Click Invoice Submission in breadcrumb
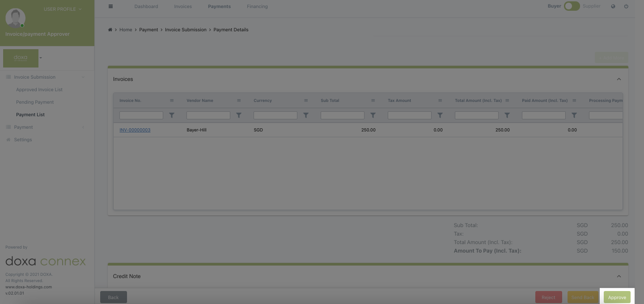The image size is (644, 304). tap(186, 30)
